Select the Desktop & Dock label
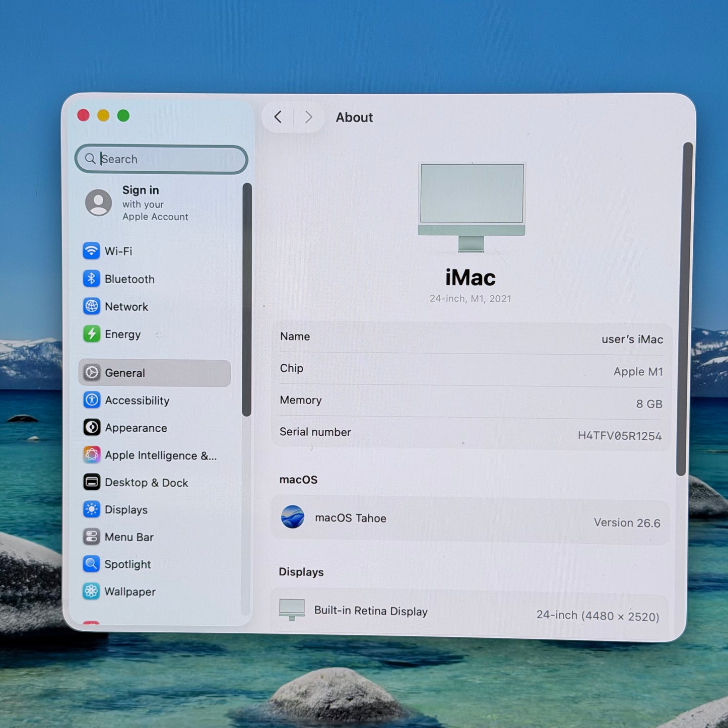 147,483
